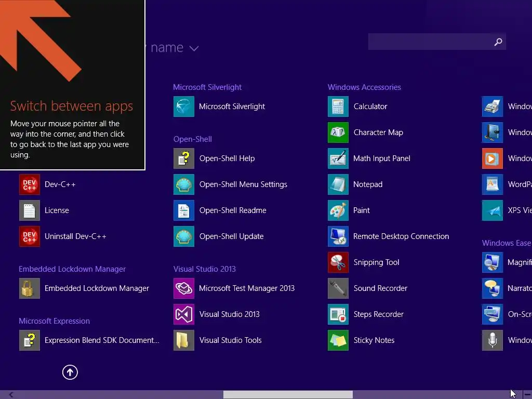Launch the Narrator icon

pyautogui.click(x=493, y=288)
